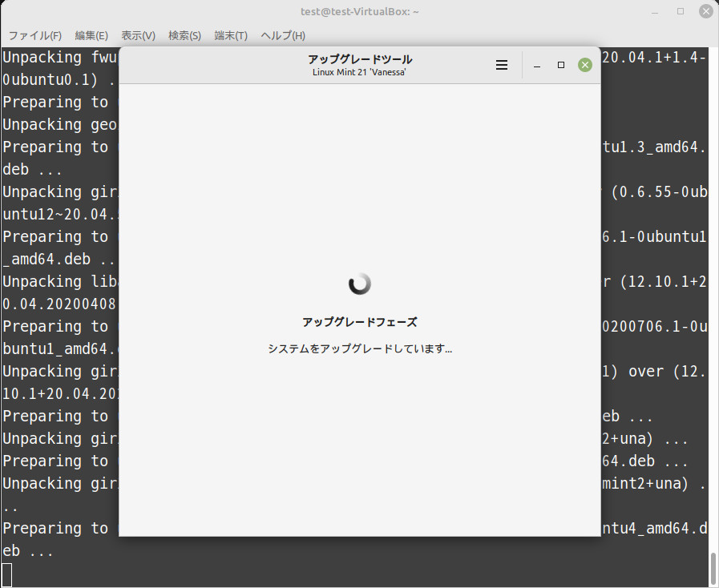The image size is (719, 588).
Task: Open the 検索(S) menu
Action: pos(184,36)
